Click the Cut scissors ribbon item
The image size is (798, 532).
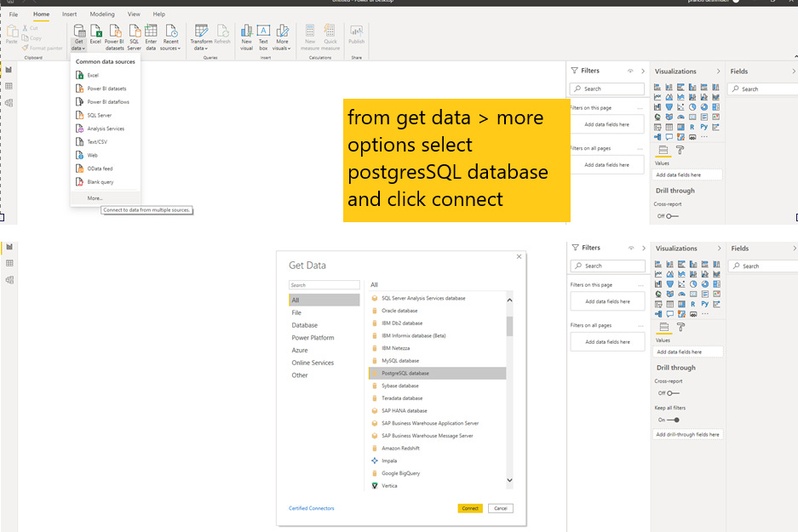tap(30, 28)
